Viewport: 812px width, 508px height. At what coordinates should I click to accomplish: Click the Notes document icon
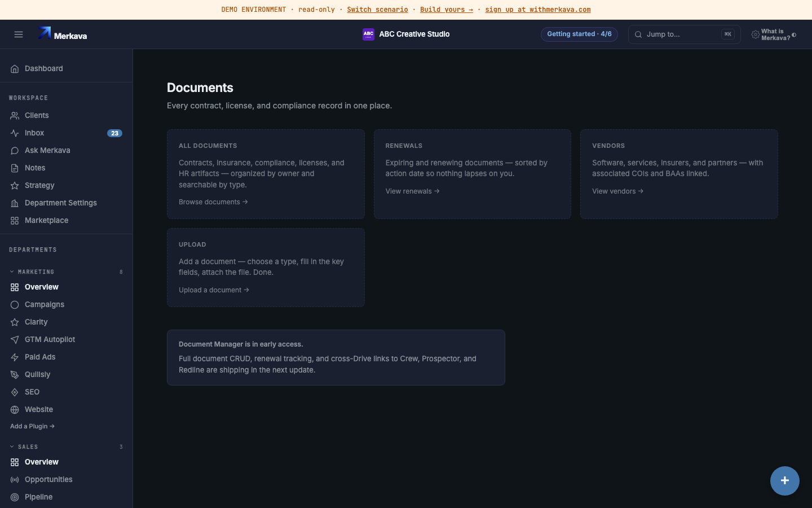[x=15, y=168]
